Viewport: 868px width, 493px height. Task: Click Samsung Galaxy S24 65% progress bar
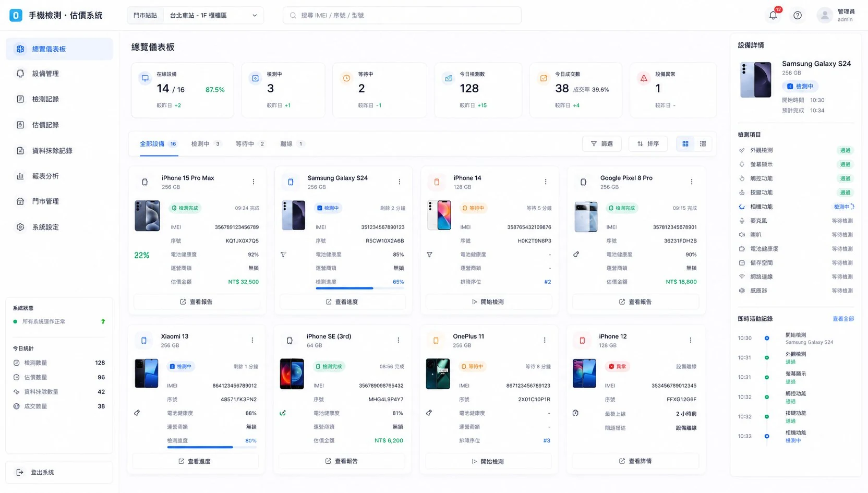click(360, 288)
